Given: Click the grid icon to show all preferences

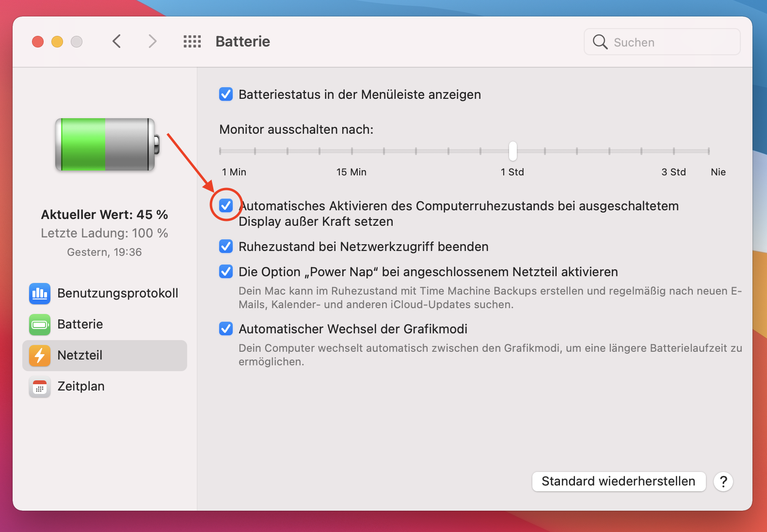Looking at the screenshot, I should pos(192,42).
